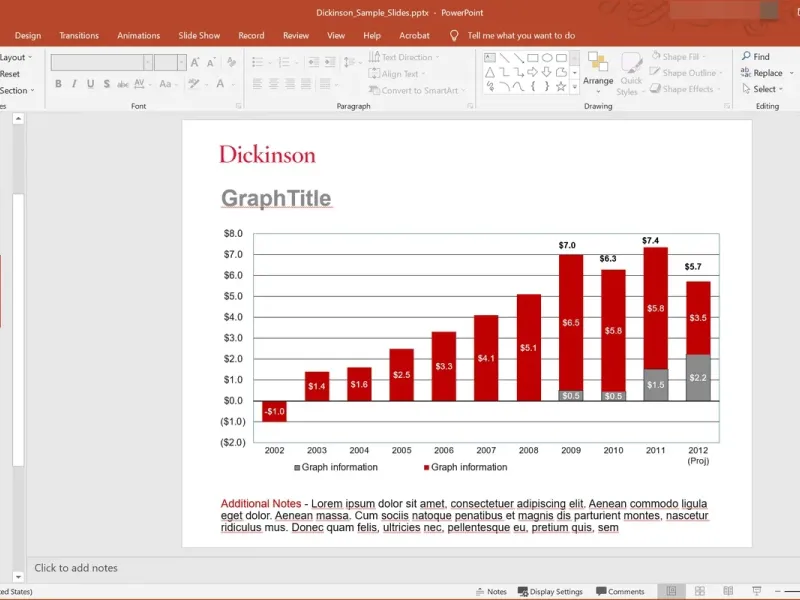Switch to the Animations tab
The image size is (800, 600).
coord(138,36)
